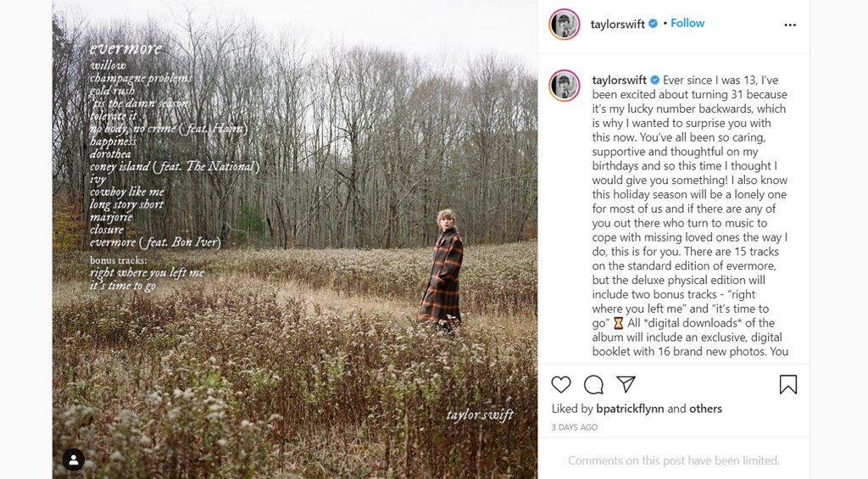Viewport: 868px width, 479px height.
Task: Click the tagged people icon on photo
Action: (x=74, y=460)
